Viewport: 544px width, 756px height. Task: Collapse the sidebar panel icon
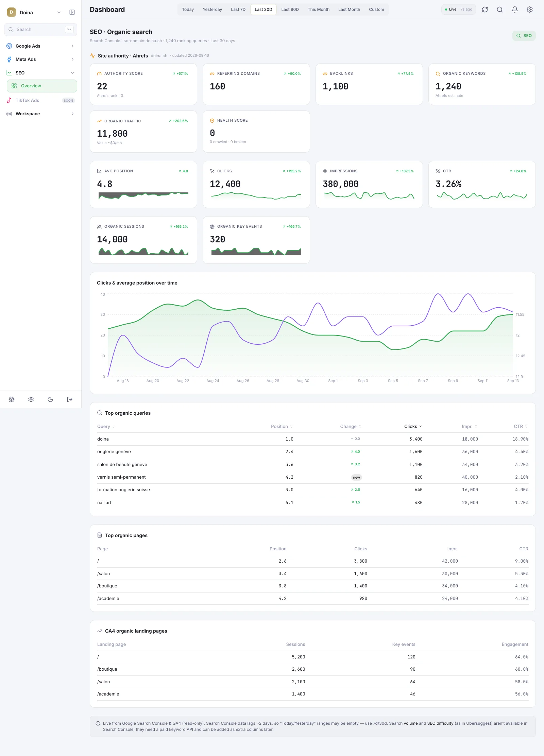coord(72,12)
